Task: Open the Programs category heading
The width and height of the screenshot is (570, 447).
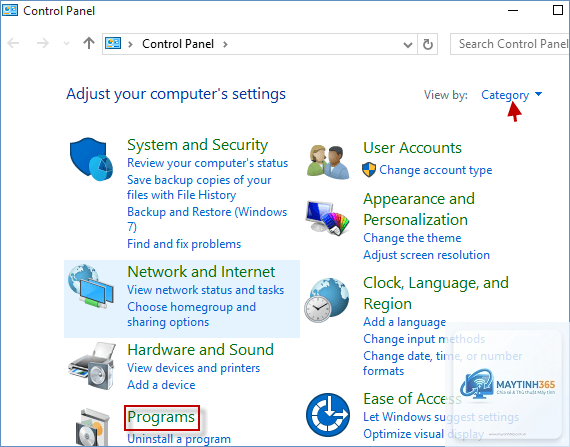Action: [x=161, y=417]
